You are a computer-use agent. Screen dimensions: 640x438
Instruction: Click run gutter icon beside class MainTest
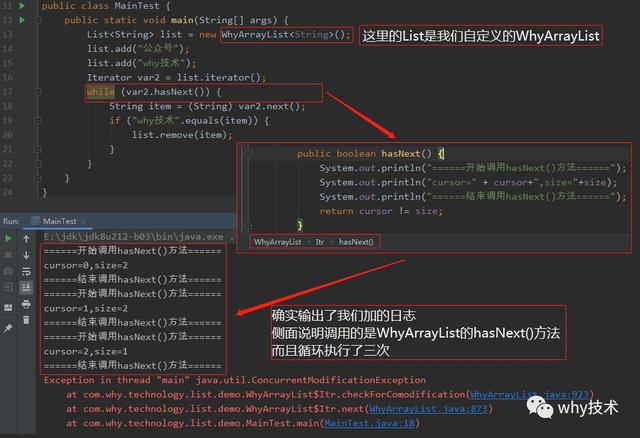(22, 6)
